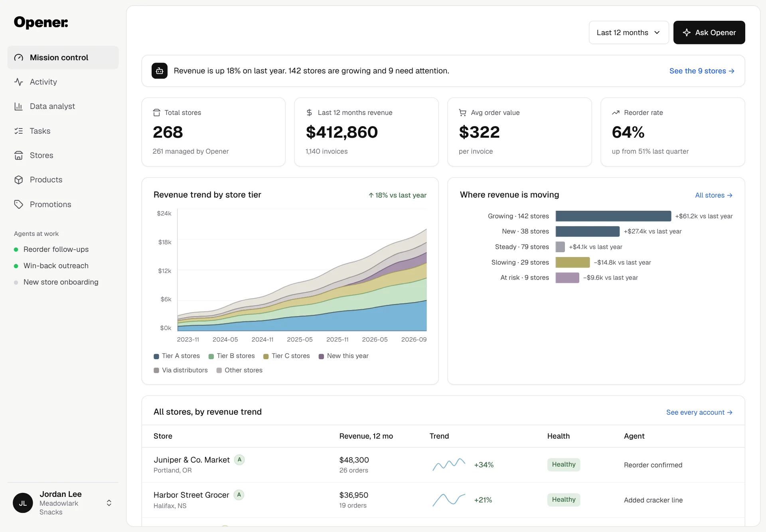Expand the Jordan Lee account switcher chevrons

click(109, 503)
